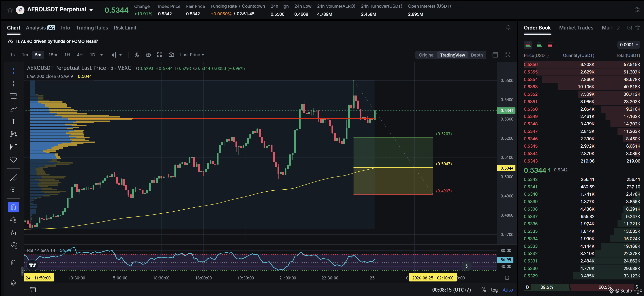Click the lightning quick action button
The width and height of the screenshot is (644, 296).
(467, 266)
